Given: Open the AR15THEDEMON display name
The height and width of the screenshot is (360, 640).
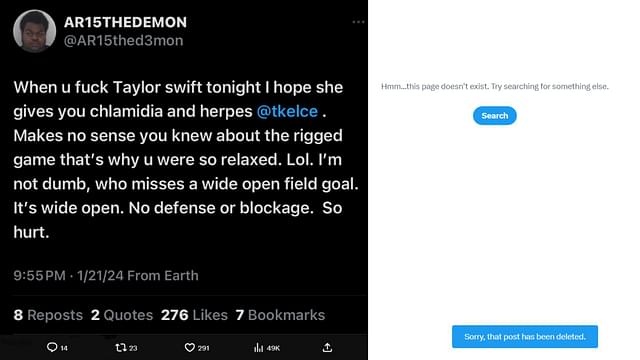Looking at the screenshot, I should (x=125, y=22).
